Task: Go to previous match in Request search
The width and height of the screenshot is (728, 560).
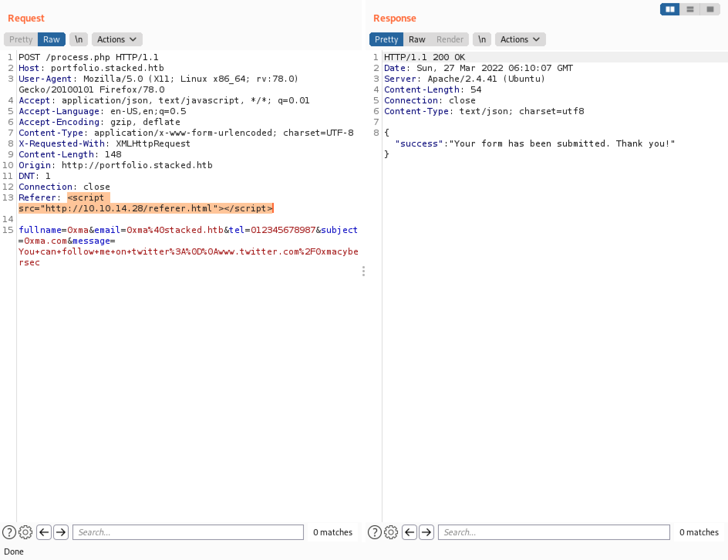Action: [44, 532]
